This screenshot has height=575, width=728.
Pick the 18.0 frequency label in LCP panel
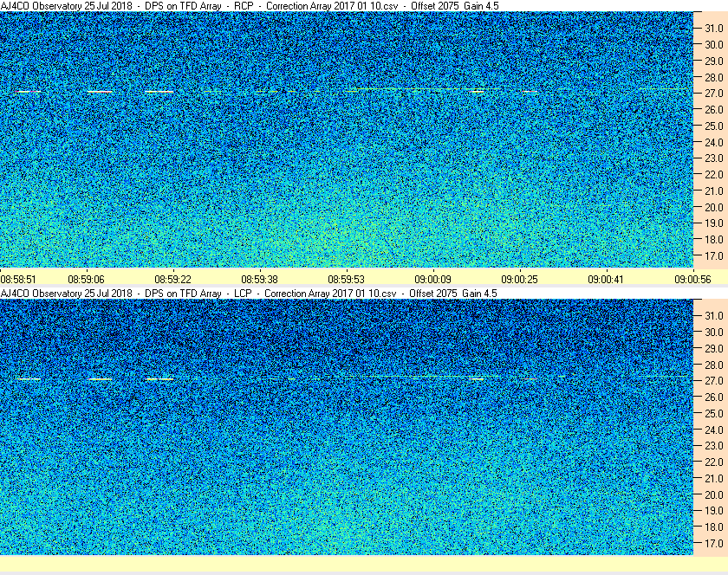tap(713, 527)
